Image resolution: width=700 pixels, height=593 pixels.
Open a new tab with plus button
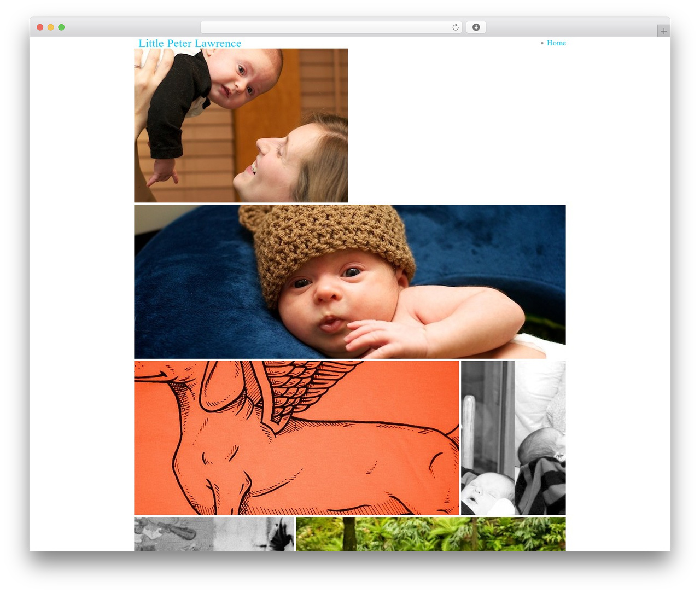pyautogui.click(x=663, y=31)
